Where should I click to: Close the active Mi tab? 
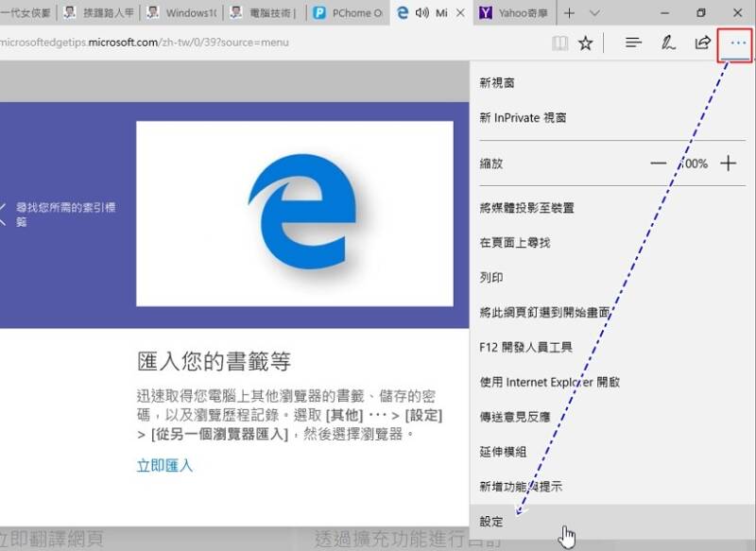click(x=460, y=13)
